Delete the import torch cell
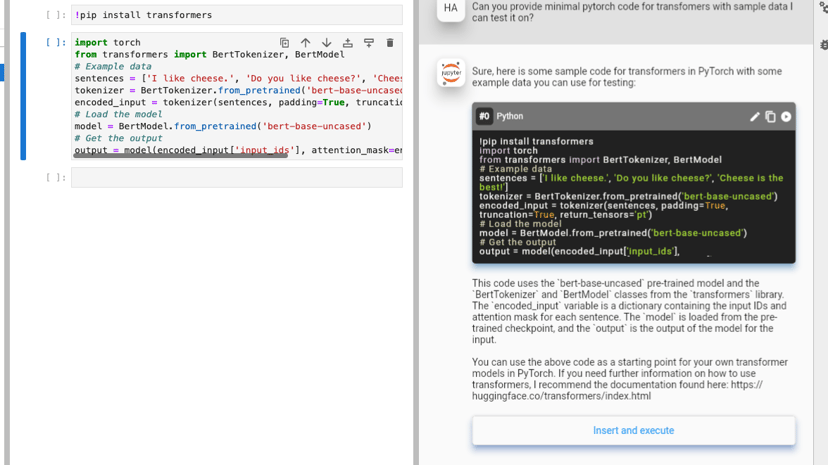828x465 pixels. point(390,43)
